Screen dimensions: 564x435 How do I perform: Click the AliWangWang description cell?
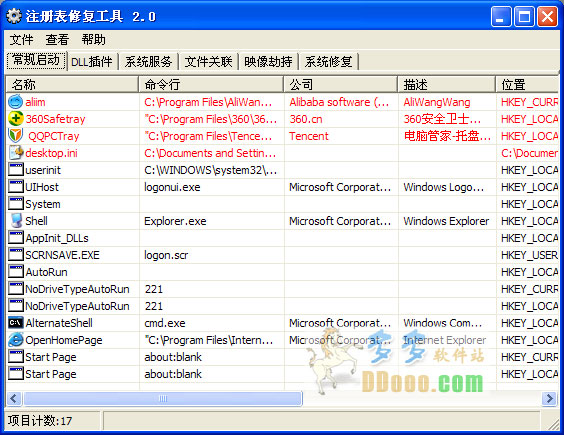point(437,102)
